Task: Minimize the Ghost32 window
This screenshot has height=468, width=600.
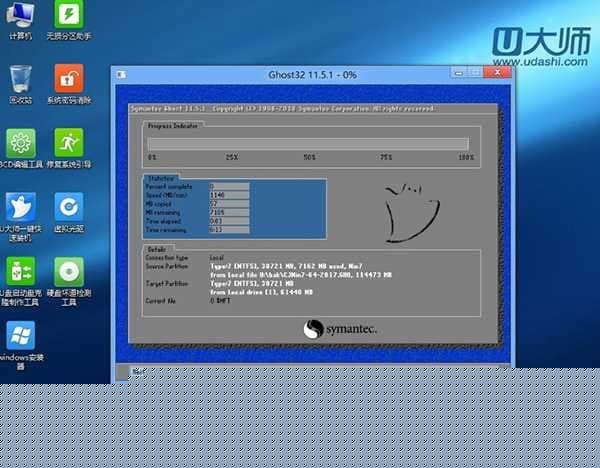Action: pos(447,76)
